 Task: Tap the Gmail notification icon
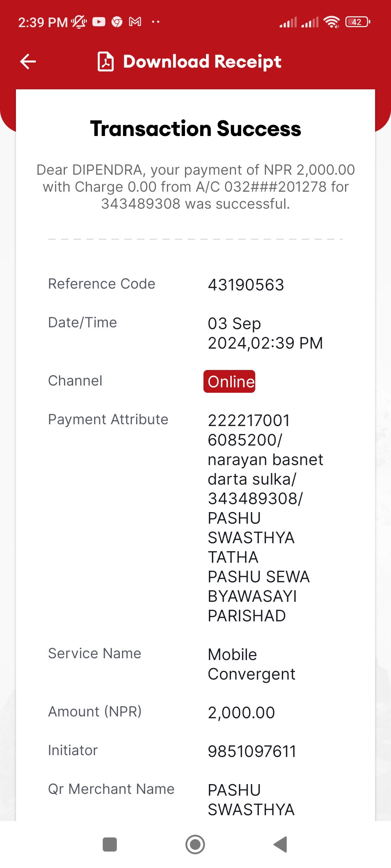[135, 22]
